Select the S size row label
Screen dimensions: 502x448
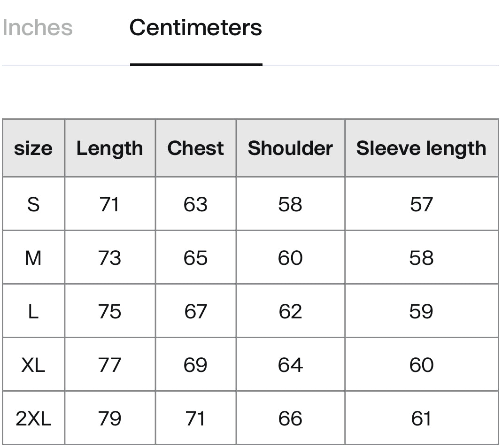33,204
